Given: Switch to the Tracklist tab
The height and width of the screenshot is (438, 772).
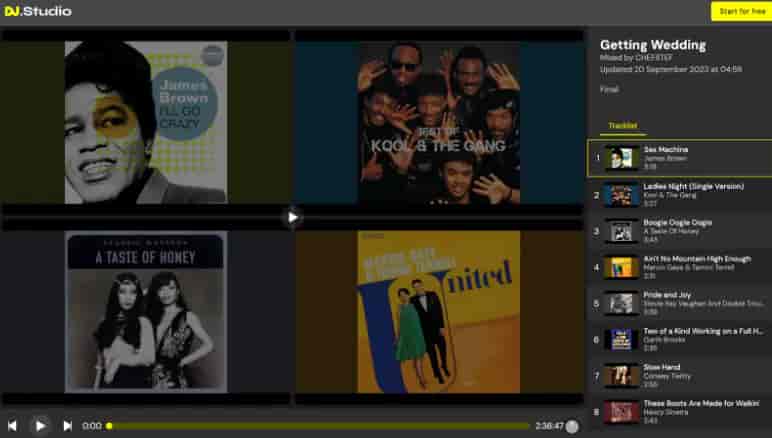Looking at the screenshot, I should [623, 126].
